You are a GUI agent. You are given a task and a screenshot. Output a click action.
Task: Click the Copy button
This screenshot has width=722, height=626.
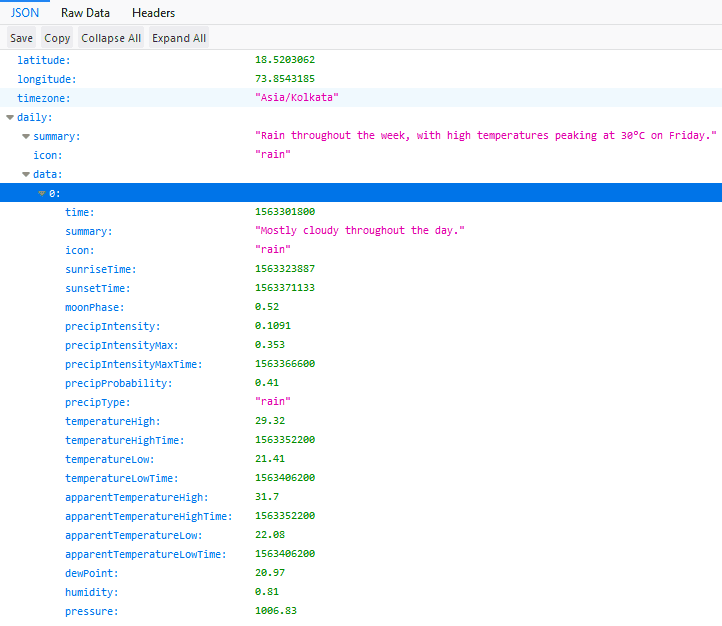(x=57, y=38)
